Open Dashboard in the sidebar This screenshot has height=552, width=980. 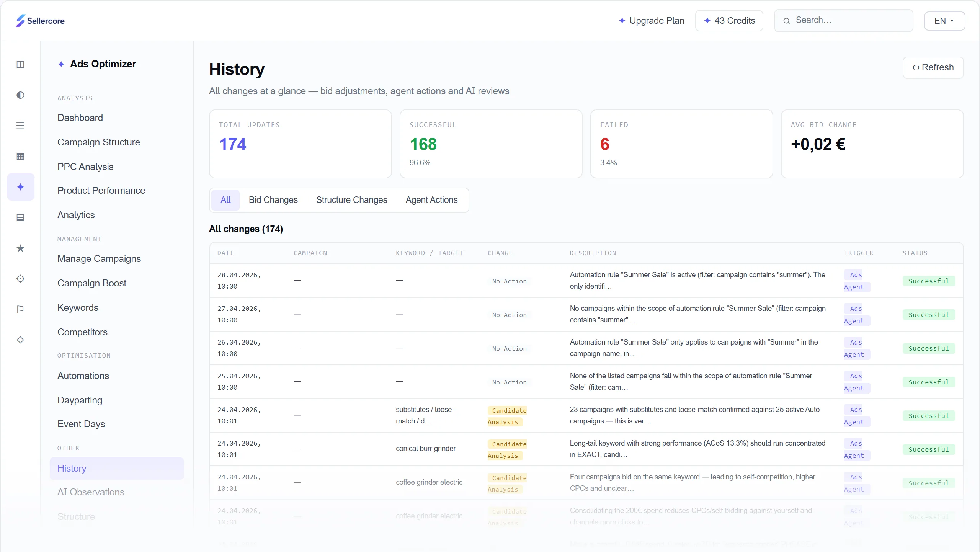coord(80,118)
